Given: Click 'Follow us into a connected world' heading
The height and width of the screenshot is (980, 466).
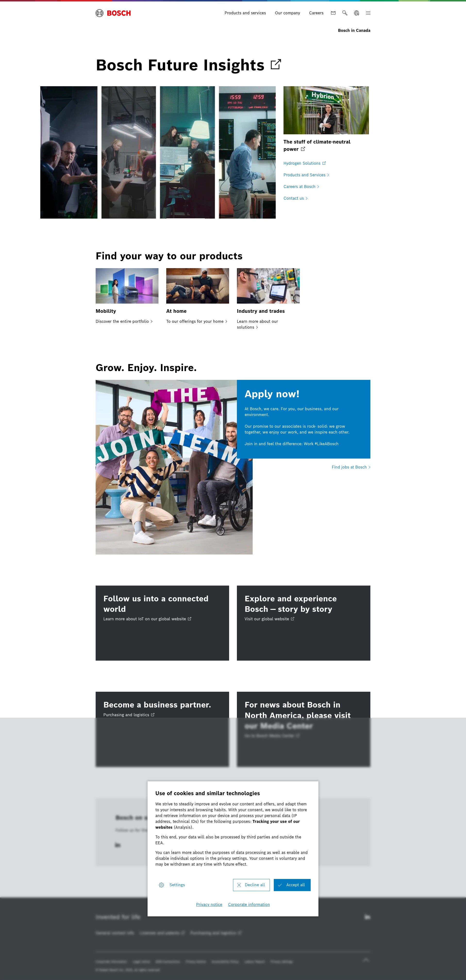Looking at the screenshot, I should pos(156,604).
